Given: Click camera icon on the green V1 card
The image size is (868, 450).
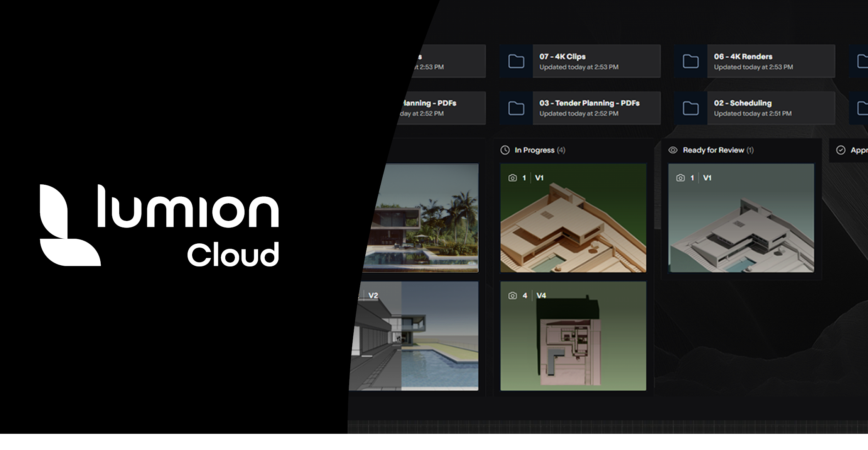Looking at the screenshot, I should coord(512,178).
